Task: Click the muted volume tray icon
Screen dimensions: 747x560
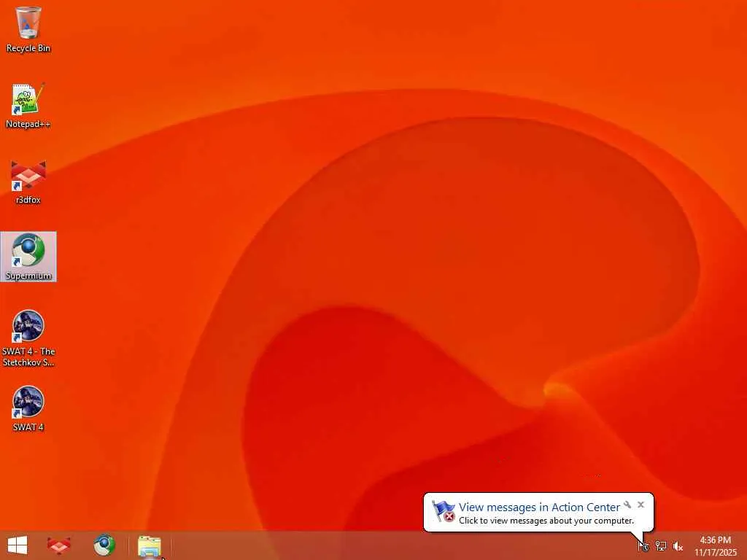Action: tap(678, 546)
